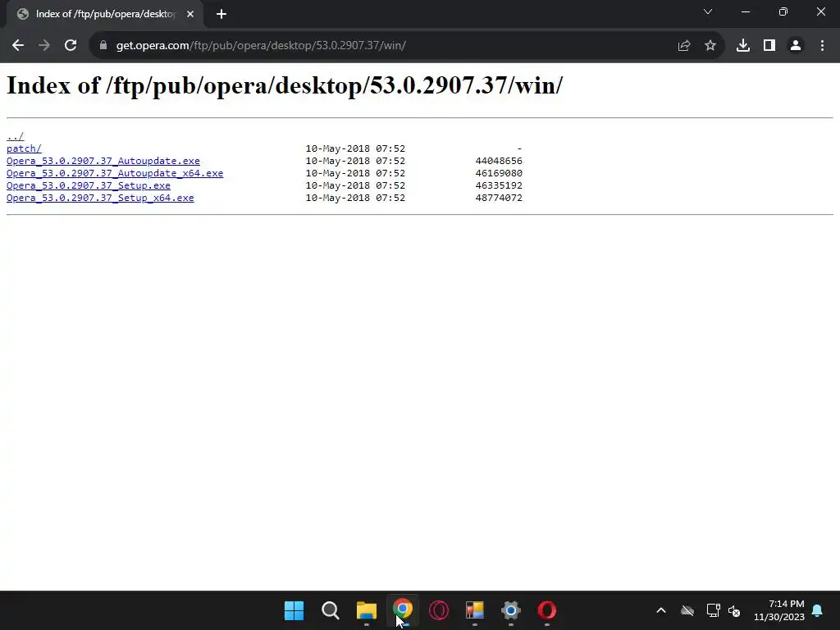This screenshot has height=630, width=840.
Task: Open the red and yellow tiles taskbar app
Action: 475,610
